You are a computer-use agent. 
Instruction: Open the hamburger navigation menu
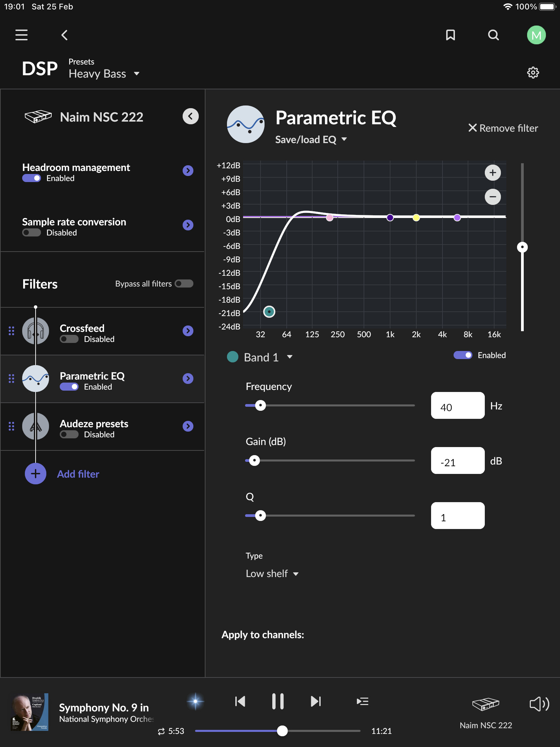pyautogui.click(x=21, y=35)
